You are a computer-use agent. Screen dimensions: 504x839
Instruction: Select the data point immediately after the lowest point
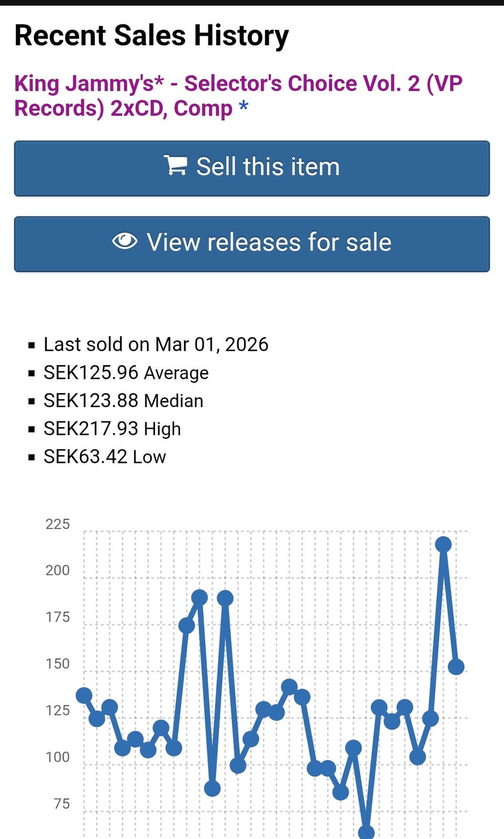coord(379,708)
